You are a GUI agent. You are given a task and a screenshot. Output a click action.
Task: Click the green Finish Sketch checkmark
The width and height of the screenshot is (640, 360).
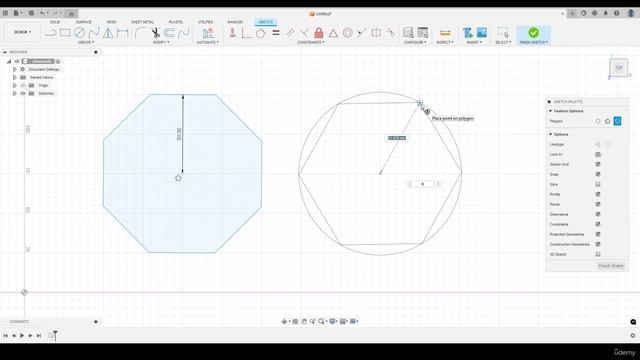[533, 32]
